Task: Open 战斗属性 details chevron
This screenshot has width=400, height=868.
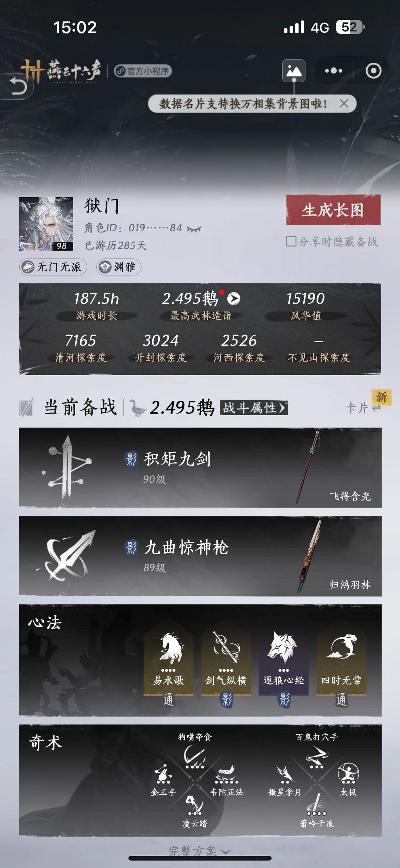Action: 254,408
